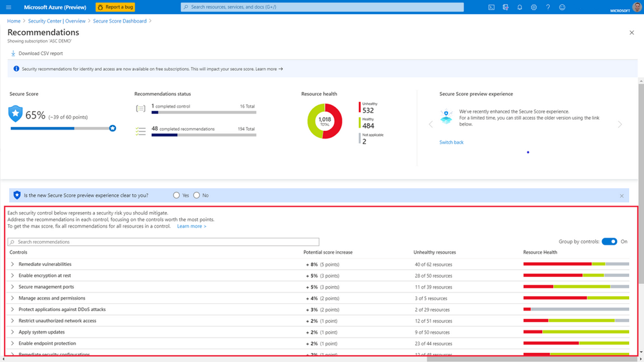Click the carousel page indicator dot
The width and height of the screenshot is (644, 362).
(x=528, y=152)
